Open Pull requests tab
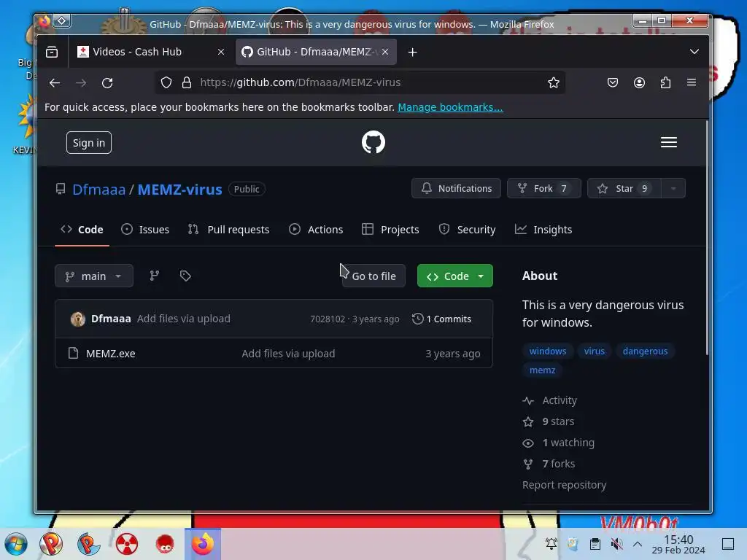This screenshot has width=747, height=560. (x=228, y=230)
